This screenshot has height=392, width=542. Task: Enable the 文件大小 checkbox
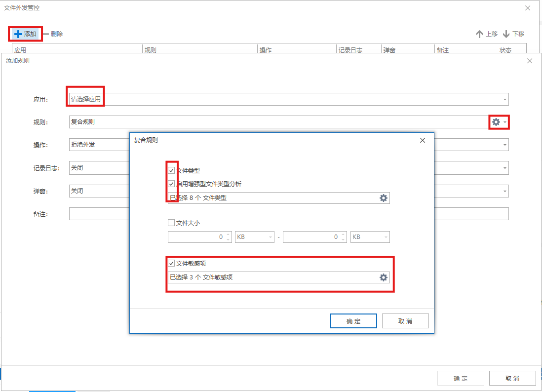172,223
